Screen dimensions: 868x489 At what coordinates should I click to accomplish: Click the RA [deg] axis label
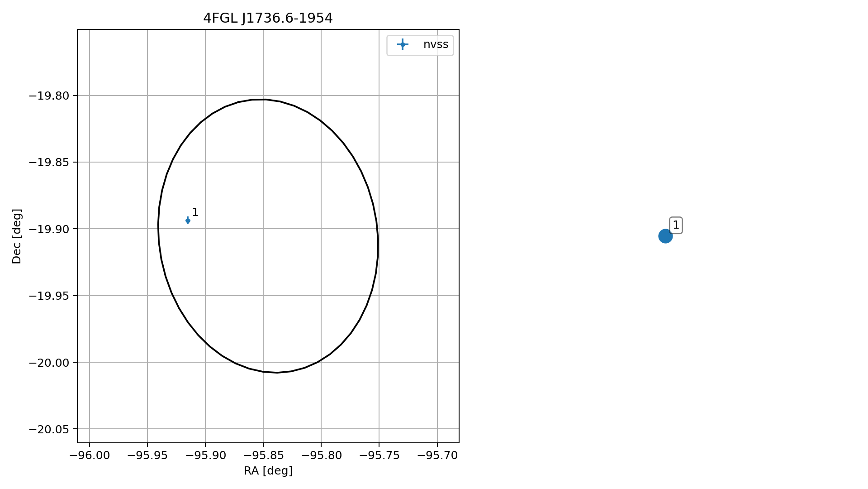[x=268, y=471]
